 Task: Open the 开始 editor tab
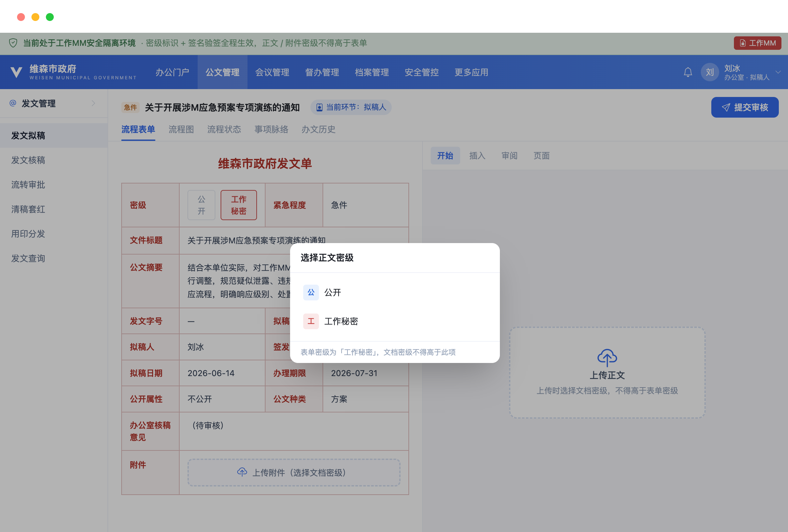pyautogui.click(x=445, y=156)
